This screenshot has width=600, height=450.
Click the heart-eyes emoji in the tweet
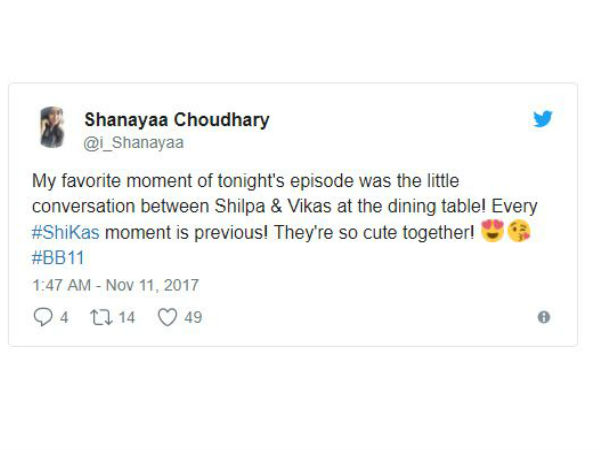click(x=492, y=231)
